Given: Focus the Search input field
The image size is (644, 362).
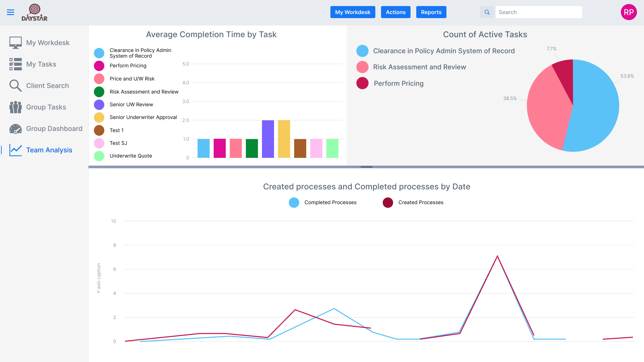Looking at the screenshot, I should (539, 12).
